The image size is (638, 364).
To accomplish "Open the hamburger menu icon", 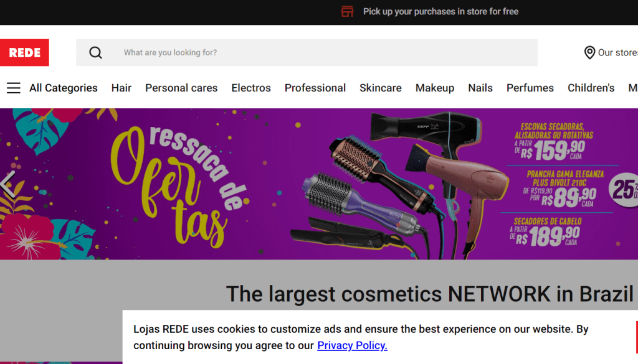I will (14, 88).
